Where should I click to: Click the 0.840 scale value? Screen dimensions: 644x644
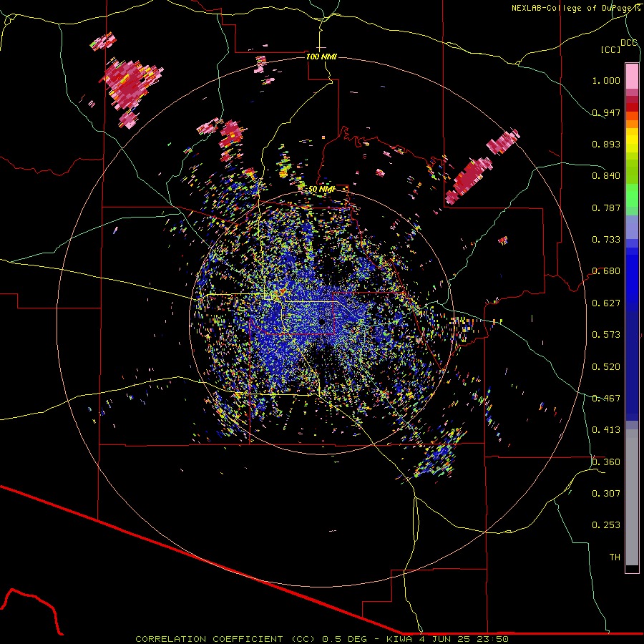pyautogui.click(x=606, y=176)
